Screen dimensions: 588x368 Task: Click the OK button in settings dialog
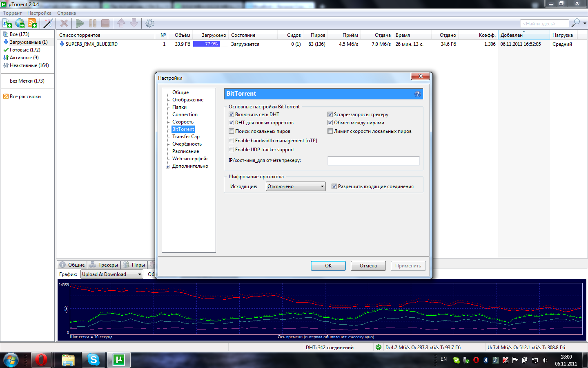click(x=328, y=266)
